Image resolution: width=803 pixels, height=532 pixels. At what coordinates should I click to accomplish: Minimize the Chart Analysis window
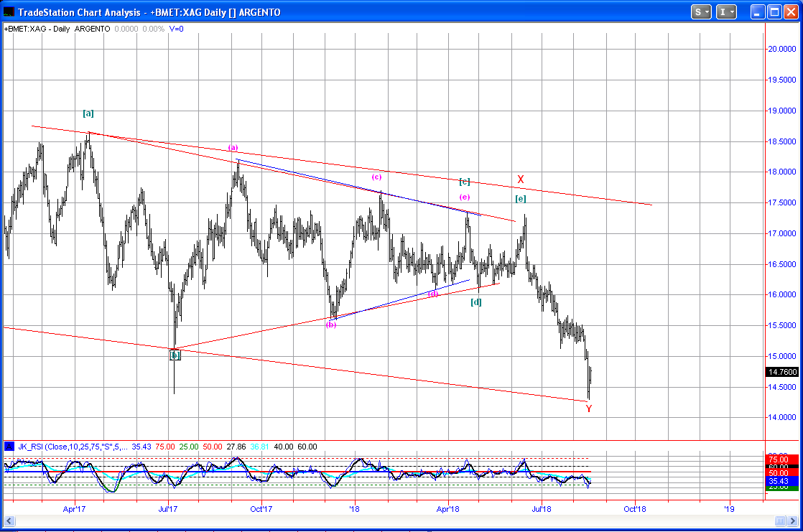pyautogui.click(x=758, y=11)
